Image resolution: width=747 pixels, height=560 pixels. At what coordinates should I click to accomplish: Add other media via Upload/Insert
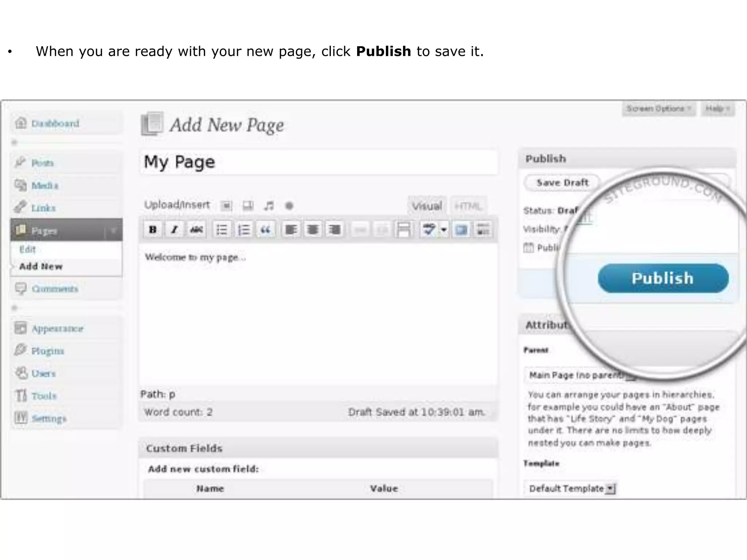click(289, 206)
